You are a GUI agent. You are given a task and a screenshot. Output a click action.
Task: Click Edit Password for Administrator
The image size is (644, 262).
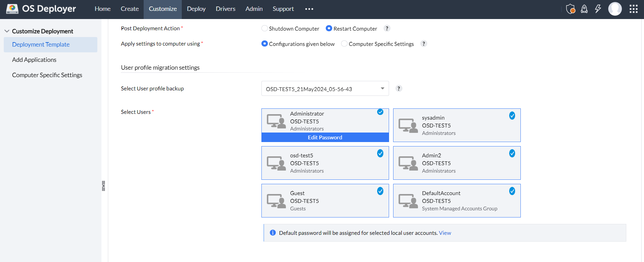tap(325, 137)
